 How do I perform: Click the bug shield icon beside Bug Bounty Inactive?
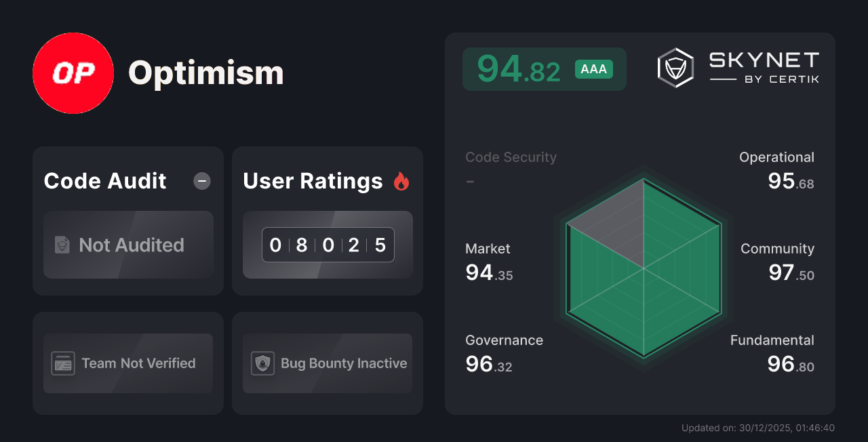(x=263, y=363)
